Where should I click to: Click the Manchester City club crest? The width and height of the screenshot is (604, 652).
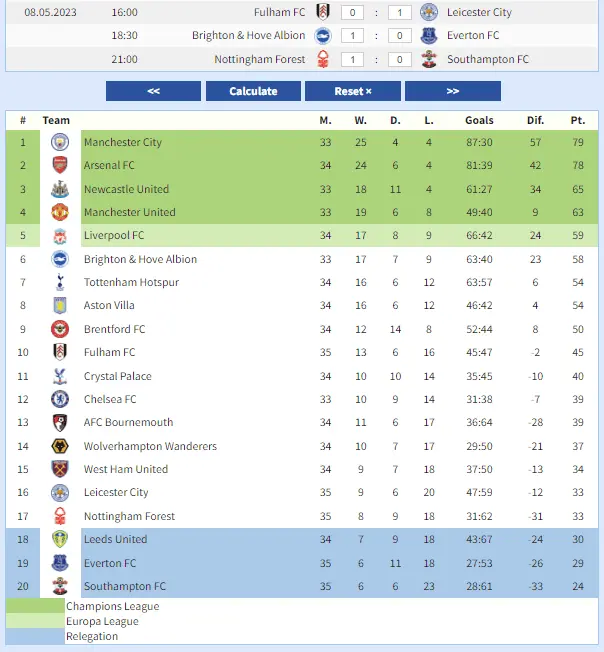60,142
